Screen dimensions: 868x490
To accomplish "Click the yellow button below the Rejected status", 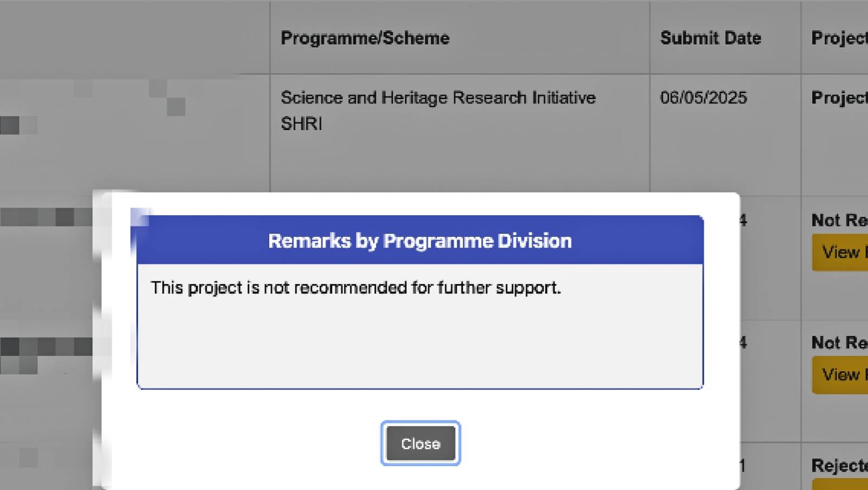I will click(840, 484).
